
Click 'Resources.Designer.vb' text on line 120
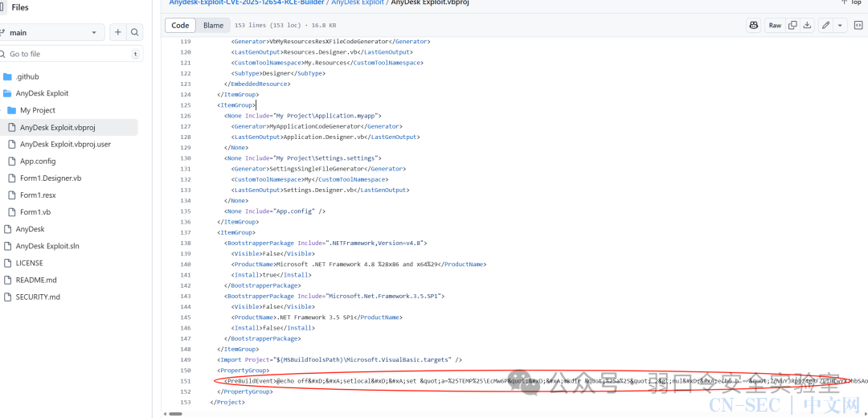click(321, 52)
